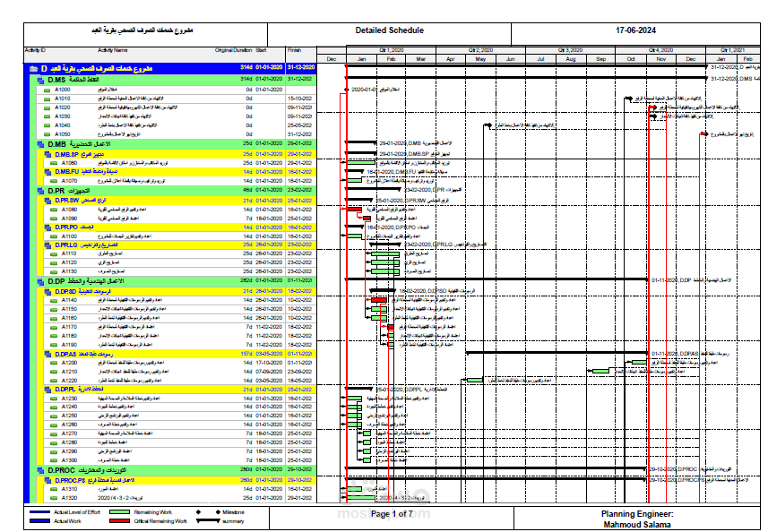The height and width of the screenshot is (532, 768).
Task: Click the A1000 start milestone diamond in the chart
Action: [347, 90]
